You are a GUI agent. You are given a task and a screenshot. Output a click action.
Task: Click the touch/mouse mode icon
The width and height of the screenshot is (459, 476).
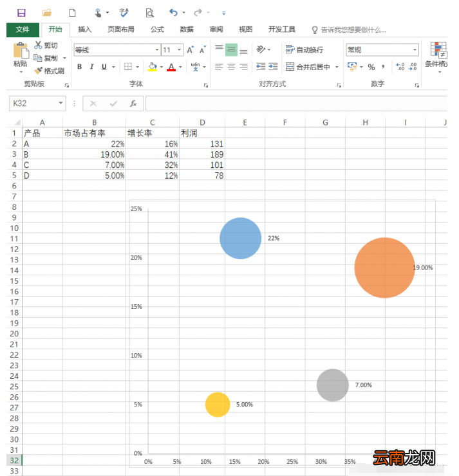click(98, 13)
